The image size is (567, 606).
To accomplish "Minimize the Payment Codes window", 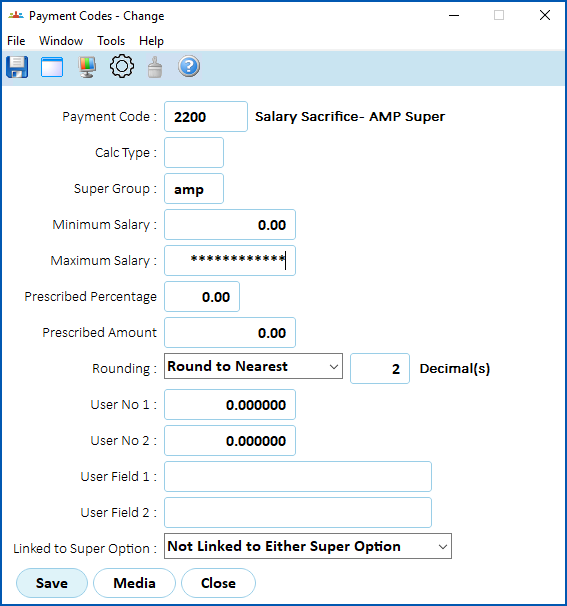I will (454, 15).
